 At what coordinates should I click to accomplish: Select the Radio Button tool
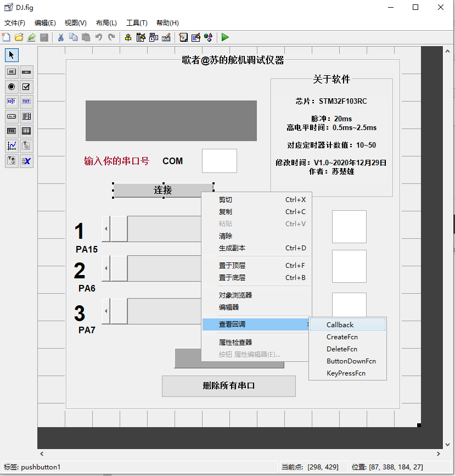(11, 87)
